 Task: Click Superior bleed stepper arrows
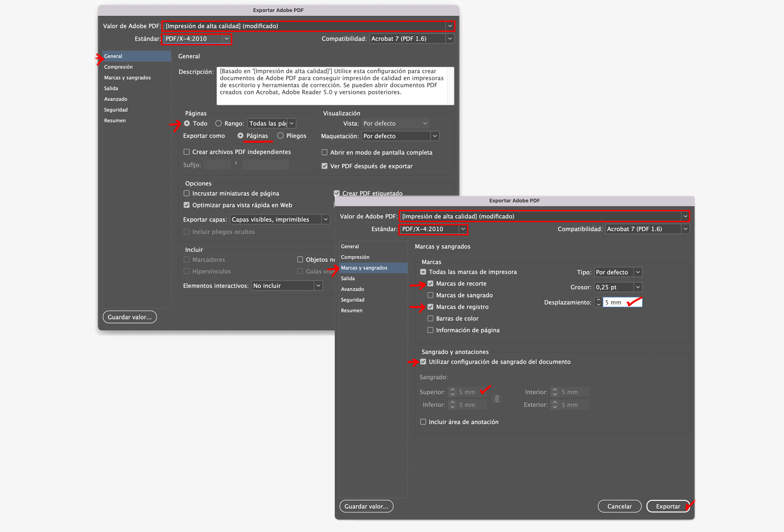[452, 392]
